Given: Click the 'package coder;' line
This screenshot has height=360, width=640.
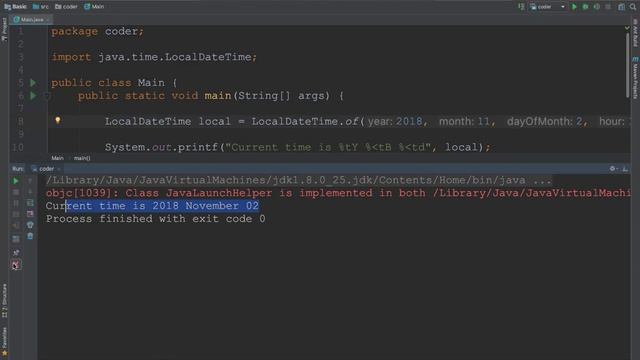Looking at the screenshot, I should tap(97, 31).
